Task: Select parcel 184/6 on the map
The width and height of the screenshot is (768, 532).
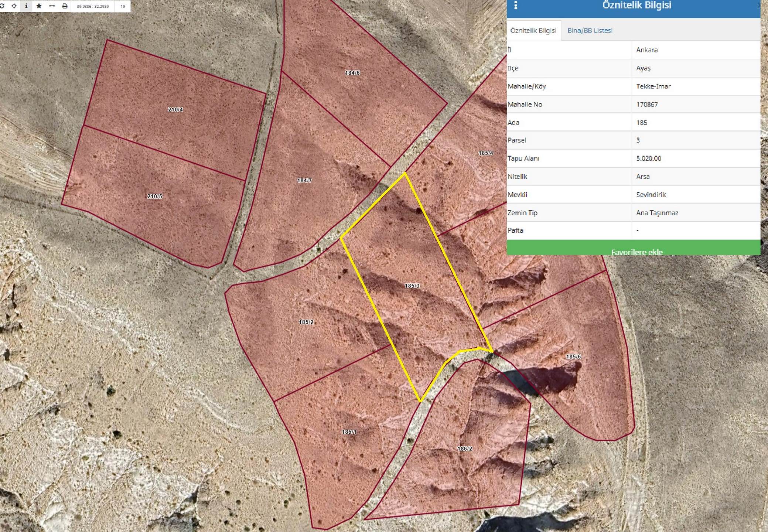Action: [x=352, y=73]
